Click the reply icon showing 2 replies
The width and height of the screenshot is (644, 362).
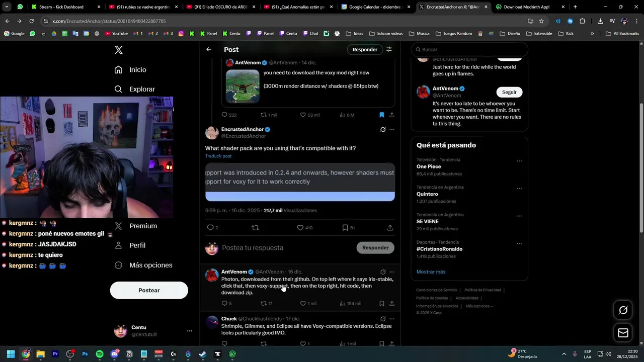click(210, 228)
